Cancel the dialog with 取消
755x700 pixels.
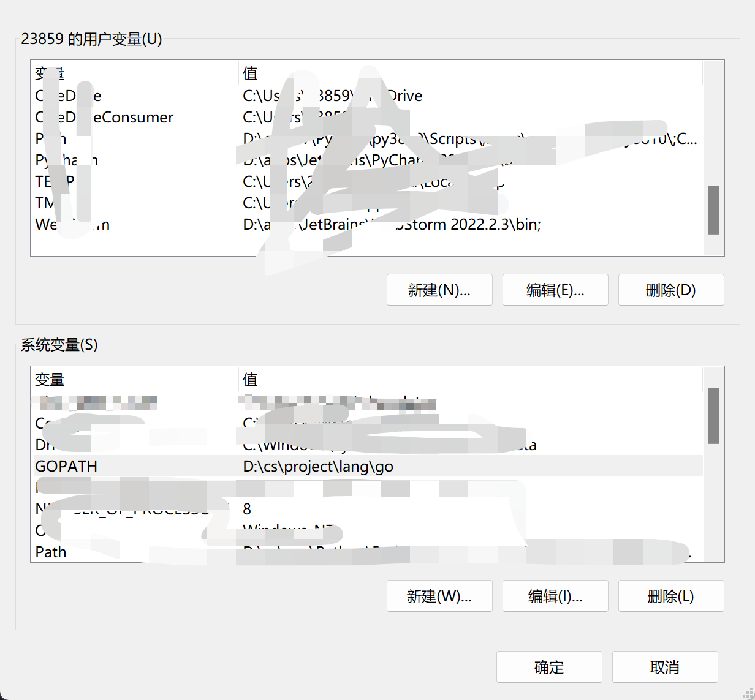pyautogui.click(x=665, y=667)
